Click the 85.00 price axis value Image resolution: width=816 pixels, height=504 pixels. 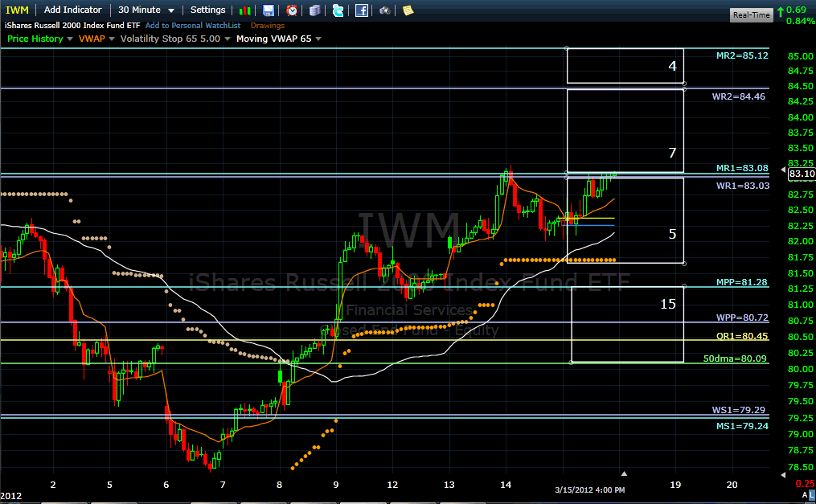tap(801, 55)
